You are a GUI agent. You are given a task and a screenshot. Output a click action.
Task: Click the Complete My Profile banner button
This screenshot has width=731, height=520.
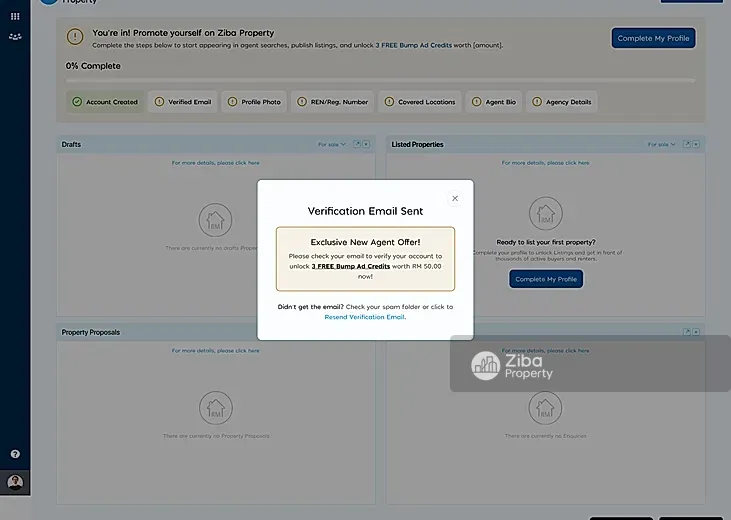click(653, 38)
